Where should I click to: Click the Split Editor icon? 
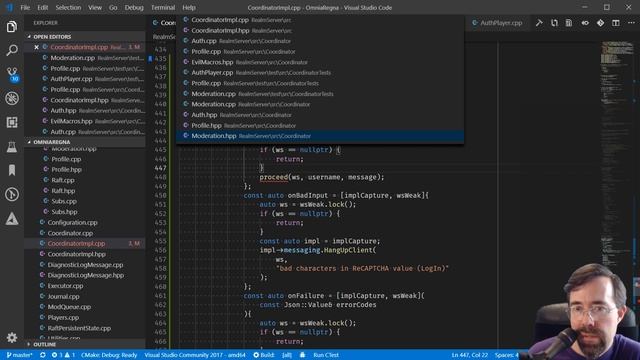616,23
